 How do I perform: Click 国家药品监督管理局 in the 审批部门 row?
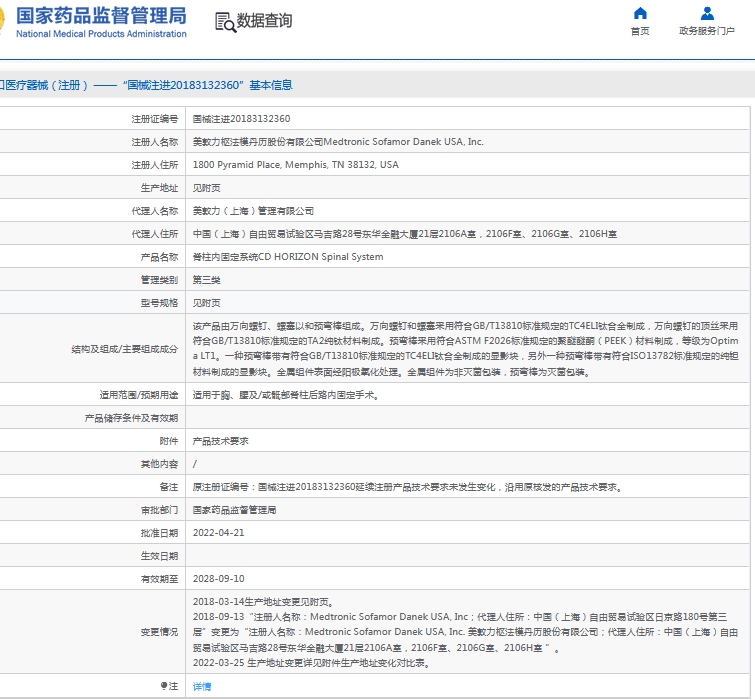234,510
